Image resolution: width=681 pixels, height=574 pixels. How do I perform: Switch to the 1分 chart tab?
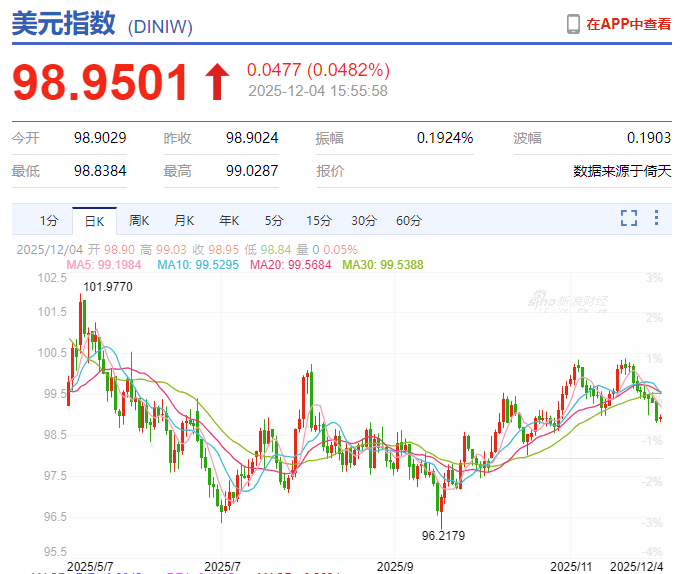point(49,220)
